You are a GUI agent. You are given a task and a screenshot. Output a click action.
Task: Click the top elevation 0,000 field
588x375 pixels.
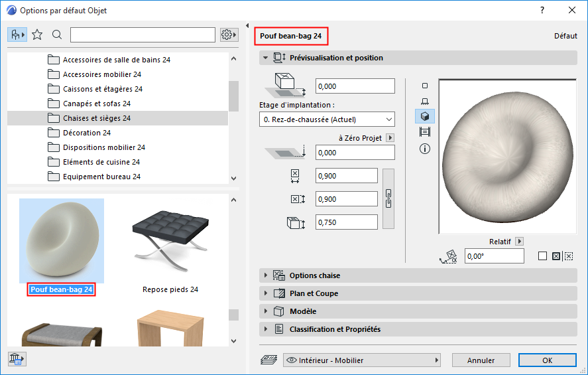pos(355,86)
